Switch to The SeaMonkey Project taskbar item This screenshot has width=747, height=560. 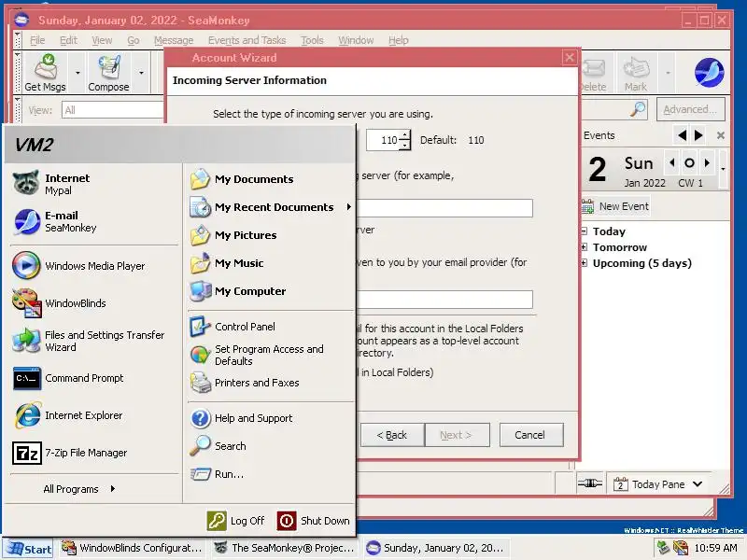(x=285, y=549)
